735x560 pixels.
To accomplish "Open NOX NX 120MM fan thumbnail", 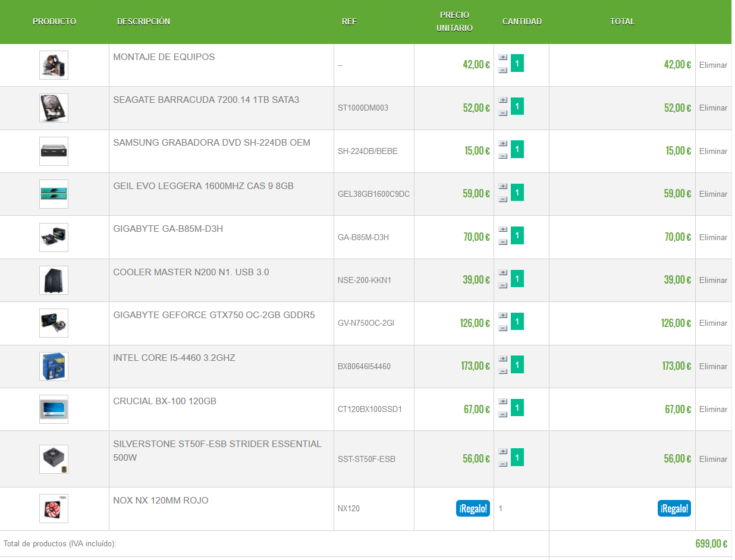I will (x=54, y=508).
